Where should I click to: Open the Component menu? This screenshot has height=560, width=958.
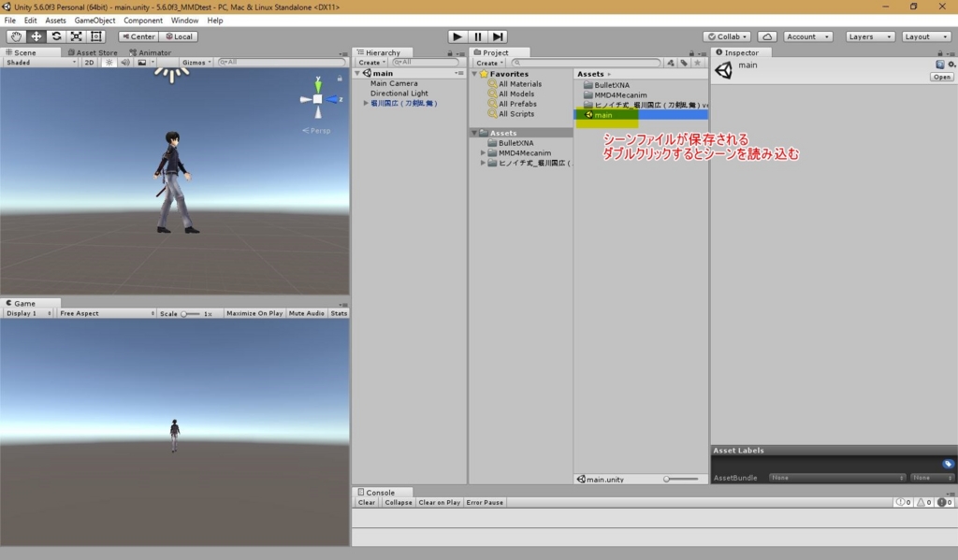(143, 21)
